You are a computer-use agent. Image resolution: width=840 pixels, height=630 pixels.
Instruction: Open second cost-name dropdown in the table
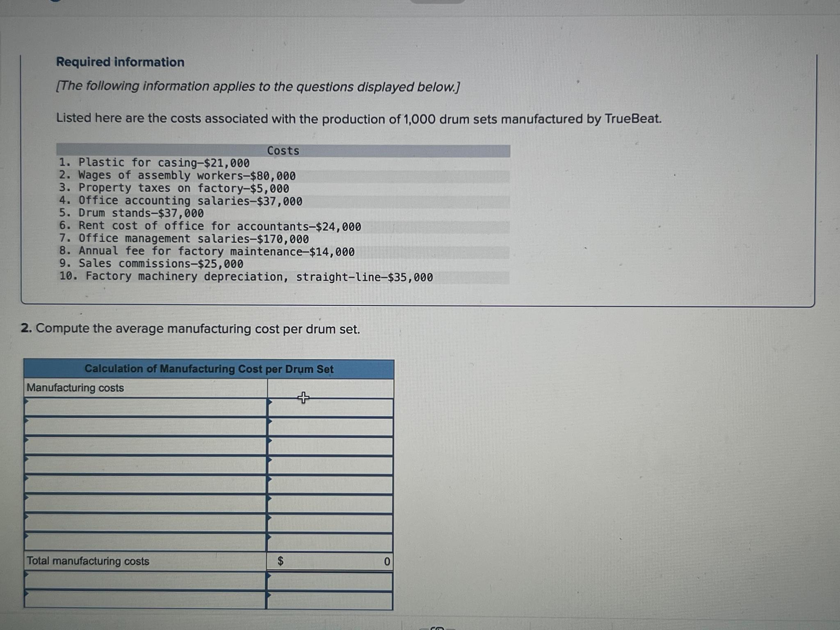pyautogui.click(x=146, y=427)
